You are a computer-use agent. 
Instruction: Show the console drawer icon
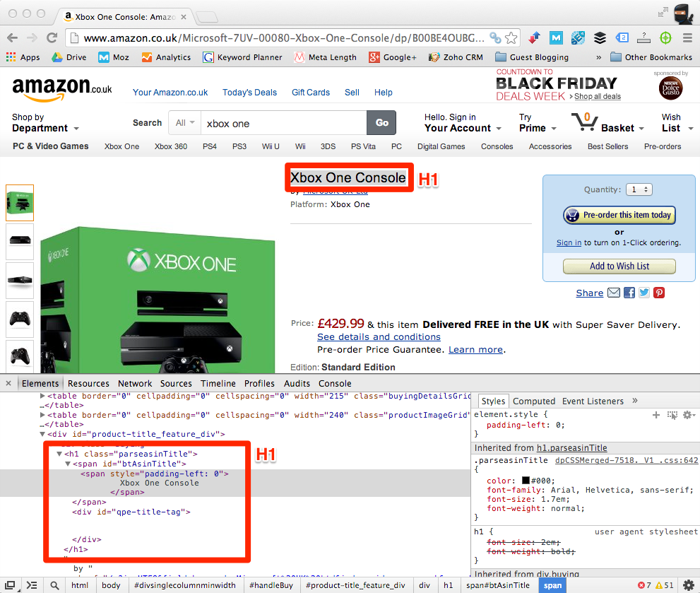[x=32, y=585]
